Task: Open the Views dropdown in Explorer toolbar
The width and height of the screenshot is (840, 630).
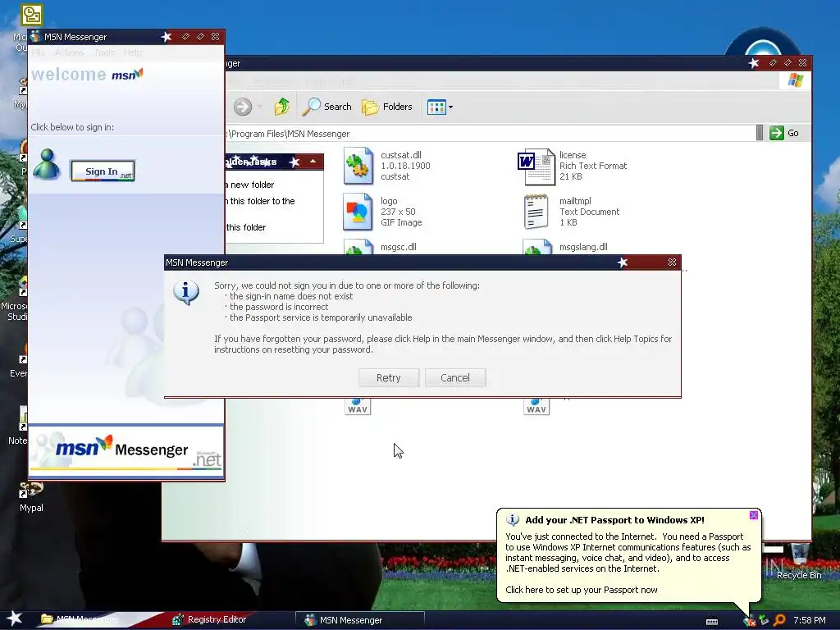Action: point(440,107)
